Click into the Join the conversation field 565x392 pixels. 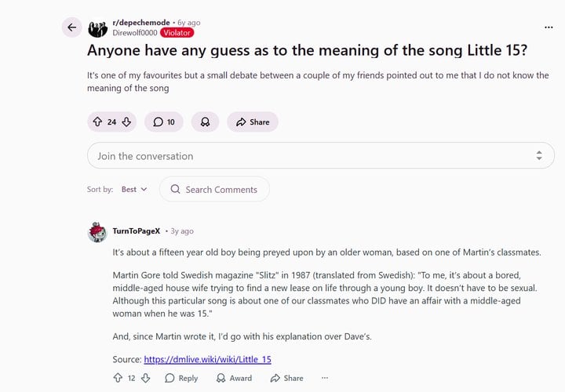pyautogui.click(x=306, y=156)
